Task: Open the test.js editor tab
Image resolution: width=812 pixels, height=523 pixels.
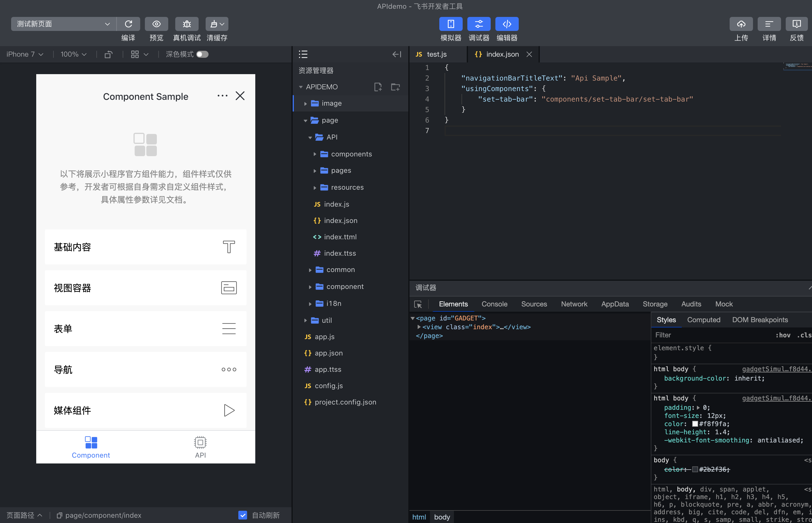Action: [x=436, y=54]
